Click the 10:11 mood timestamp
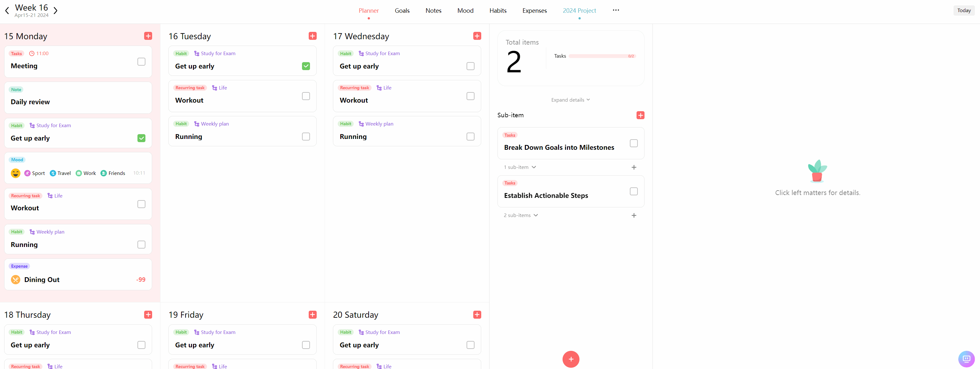The width and height of the screenshot is (980, 369). 139,173
